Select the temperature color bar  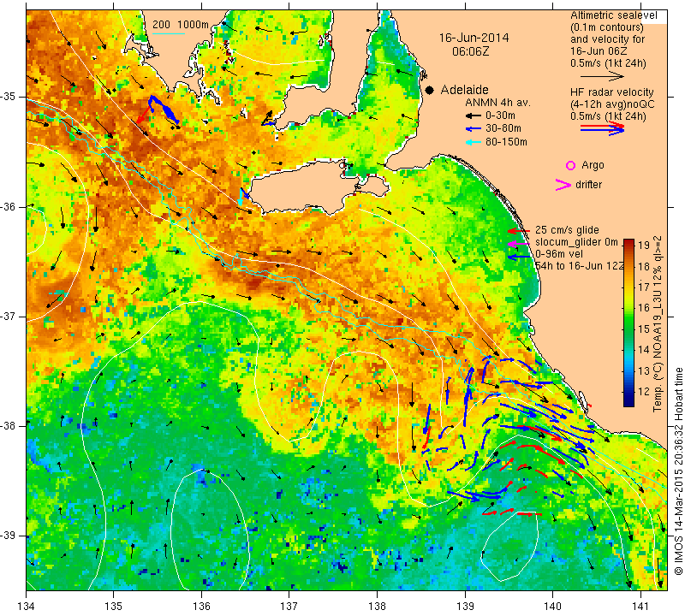[x=628, y=323]
